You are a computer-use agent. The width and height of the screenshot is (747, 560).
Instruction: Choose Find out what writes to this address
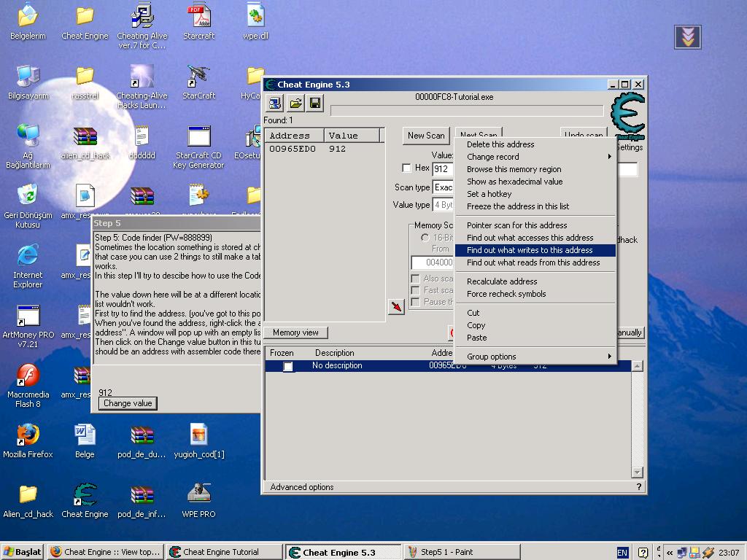(535, 250)
